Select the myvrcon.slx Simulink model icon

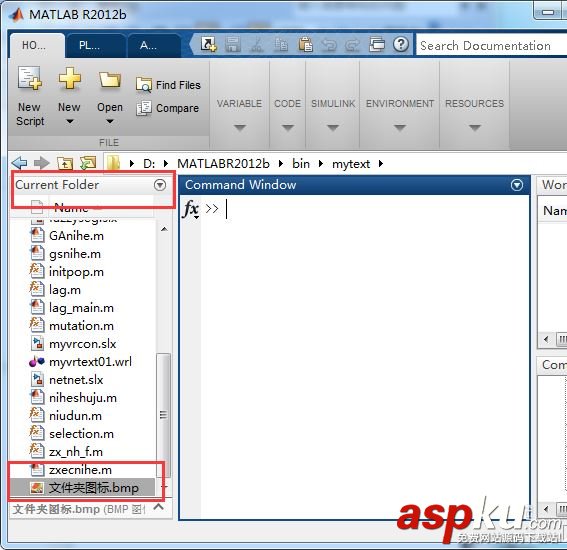[37, 344]
